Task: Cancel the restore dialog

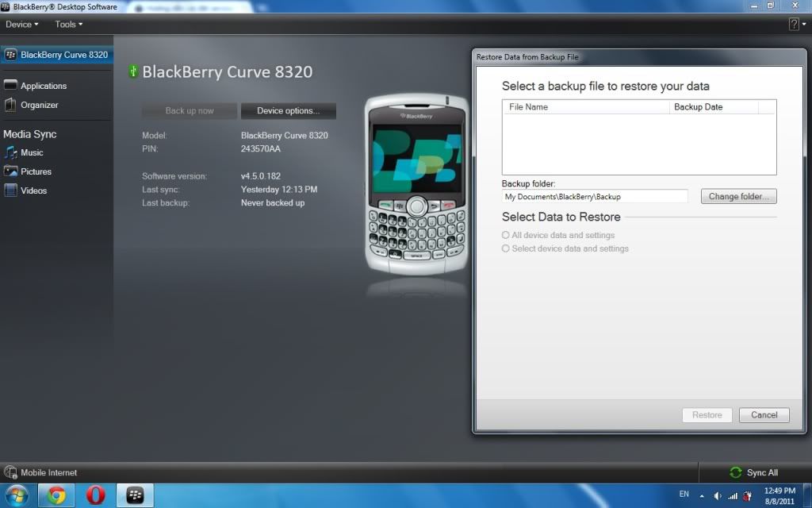Action: coord(764,415)
